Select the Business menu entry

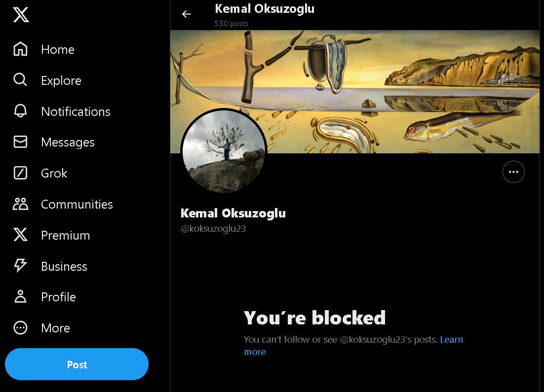[64, 266]
